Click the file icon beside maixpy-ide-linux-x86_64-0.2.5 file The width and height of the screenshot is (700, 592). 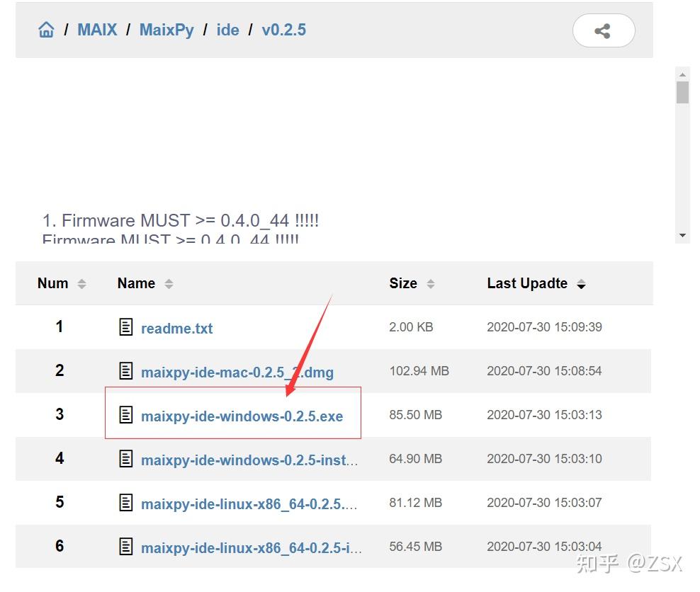(x=125, y=503)
